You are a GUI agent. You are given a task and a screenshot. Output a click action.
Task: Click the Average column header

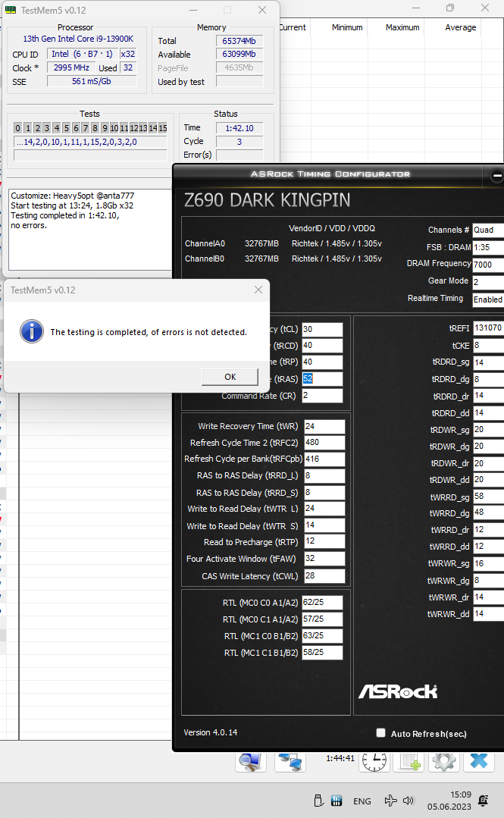point(460,27)
